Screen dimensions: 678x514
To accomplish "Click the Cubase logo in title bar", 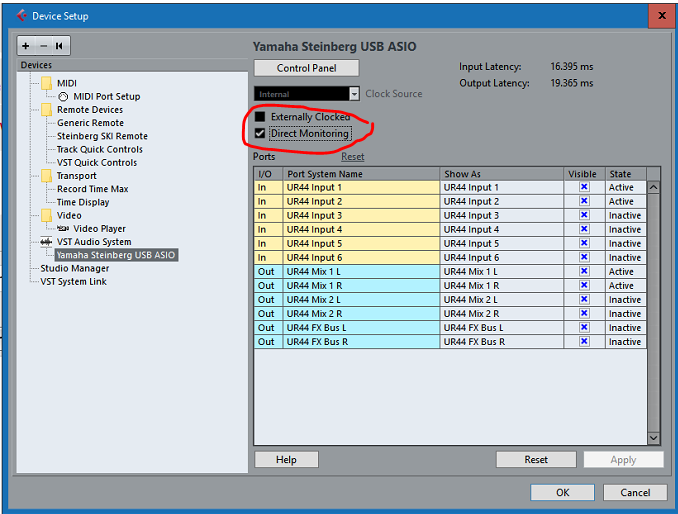I will (x=22, y=16).
